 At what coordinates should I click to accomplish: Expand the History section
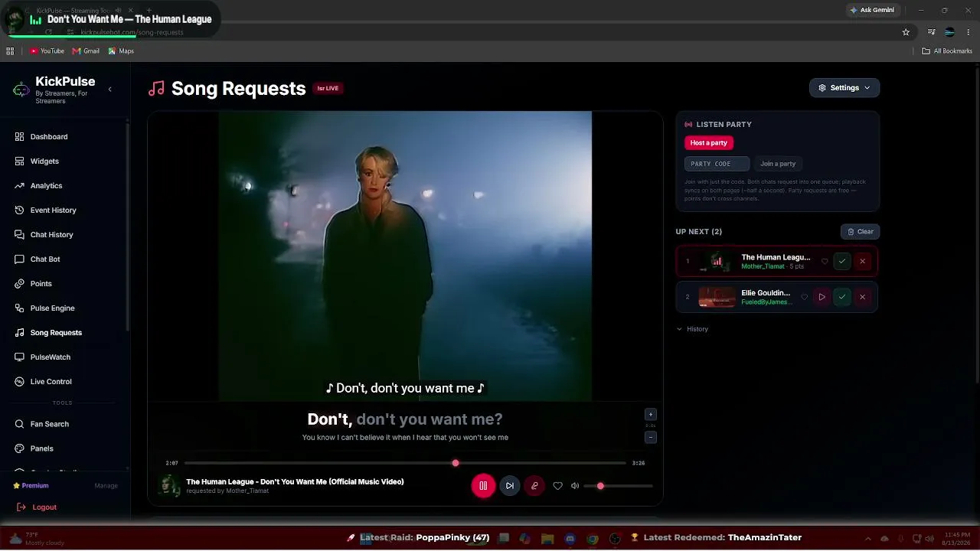point(692,329)
